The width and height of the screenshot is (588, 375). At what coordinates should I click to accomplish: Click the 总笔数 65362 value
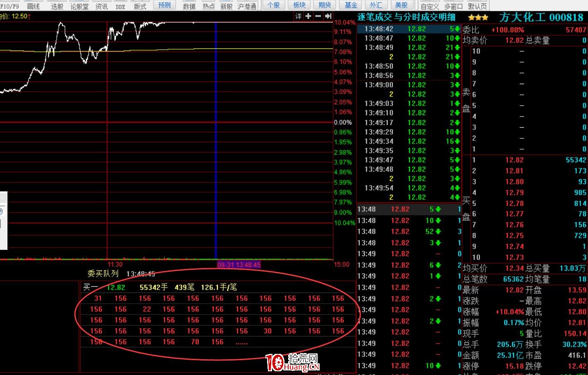[513, 279]
